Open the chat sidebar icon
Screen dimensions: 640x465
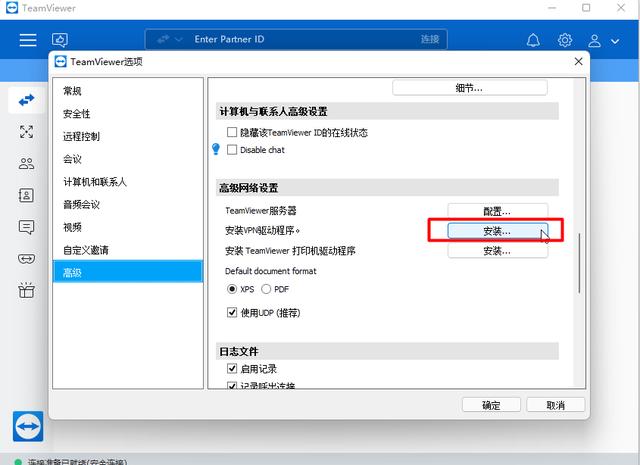[x=26, y=227]
